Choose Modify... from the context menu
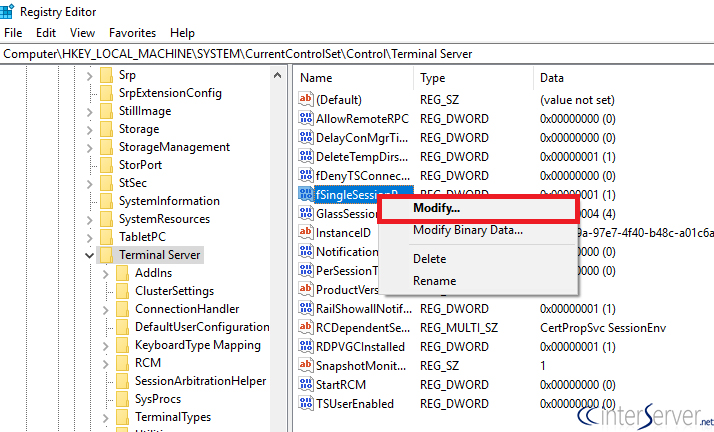This screenshot has width=714, height=432. click(478, 208)
